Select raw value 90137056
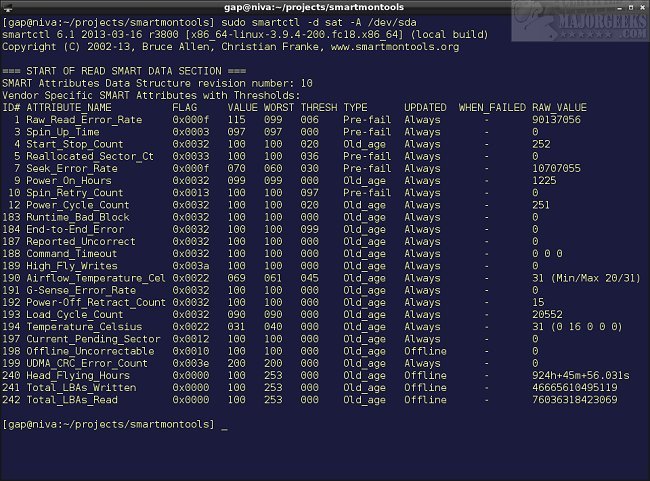This screenshot has width=650, height=481. pos(556,120)
